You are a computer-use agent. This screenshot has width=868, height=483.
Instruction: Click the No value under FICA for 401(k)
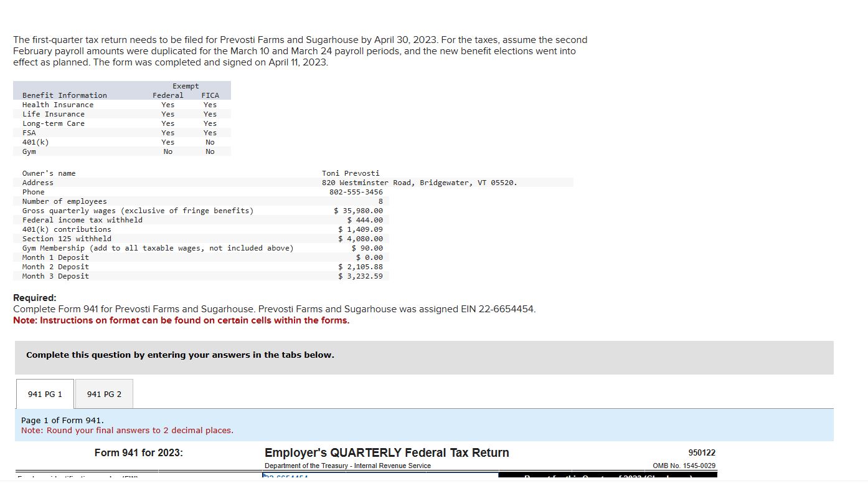tap(209, 142)
